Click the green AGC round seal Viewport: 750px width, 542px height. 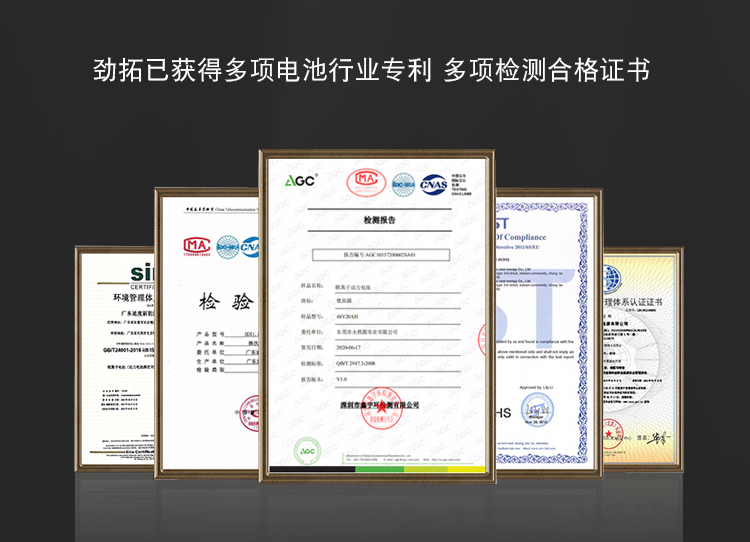point(307,451)
